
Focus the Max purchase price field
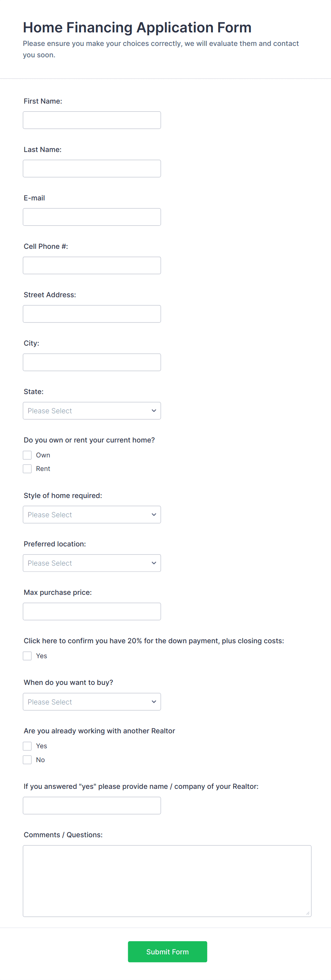tap(92, 611)
